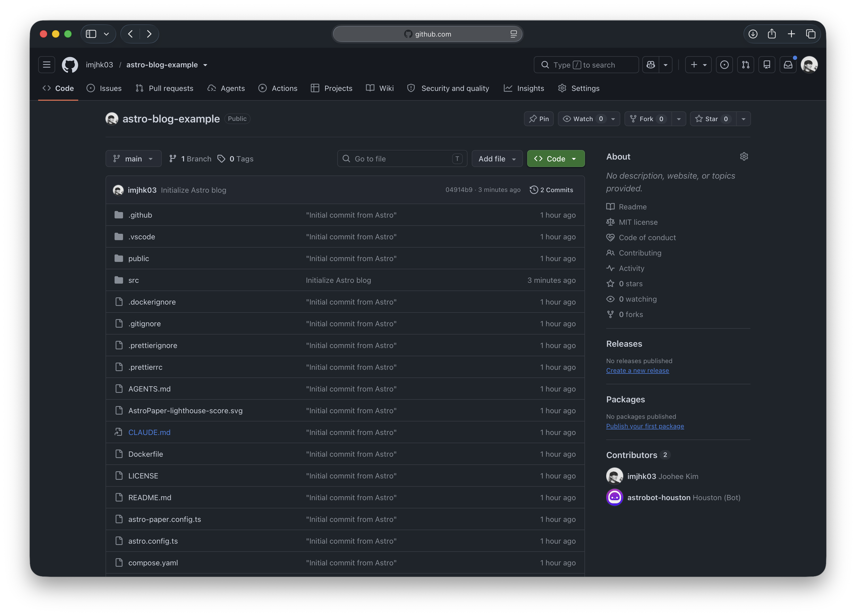Open the About section settings gear
Screen dimensions: 856x616
(x=744, y=157)
